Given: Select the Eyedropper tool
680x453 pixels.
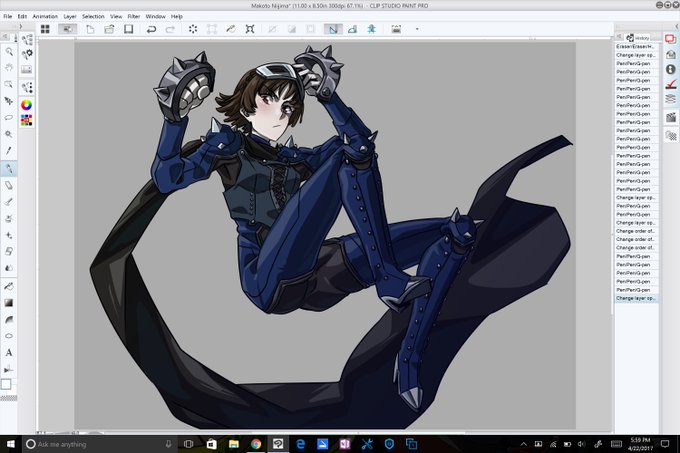Looking at the screenshot, I should point(9,151).
